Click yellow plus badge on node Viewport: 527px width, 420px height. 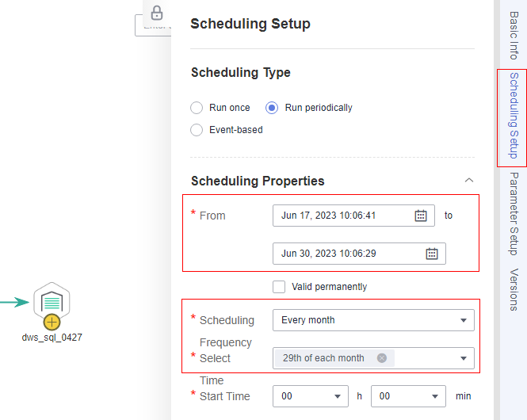pos(52,322)
